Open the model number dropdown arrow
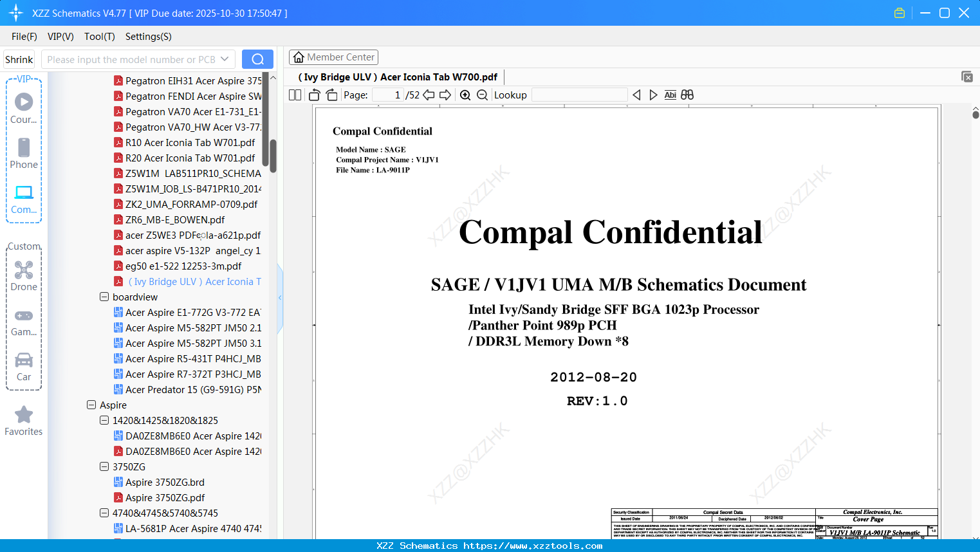The width and height of the screenshot is (980, 552). [x=225, y=59]
